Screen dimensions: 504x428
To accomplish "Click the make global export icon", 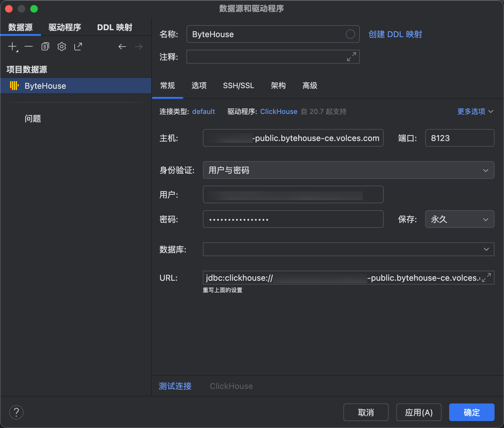I will tap(78, 47).
